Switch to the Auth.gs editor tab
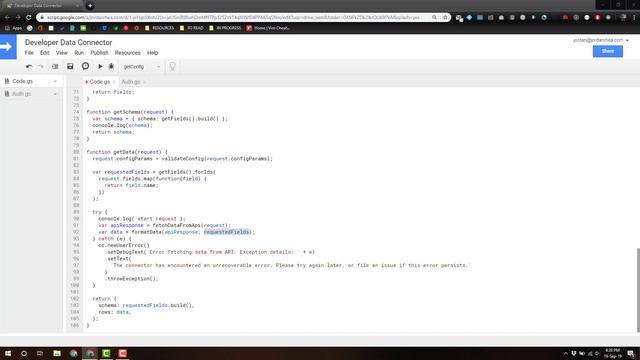Viewport: 640px width, 360px height. pos(131,82)
